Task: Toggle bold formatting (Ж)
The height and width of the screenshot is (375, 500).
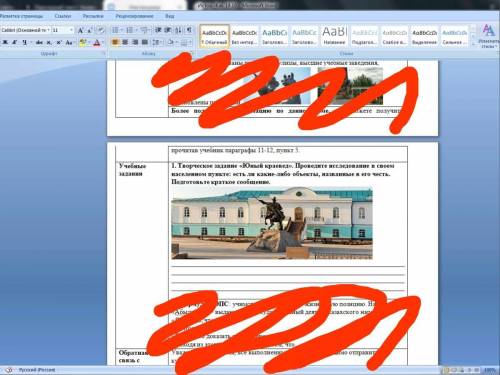Action: pyautogui.click(x=5, y=42)
